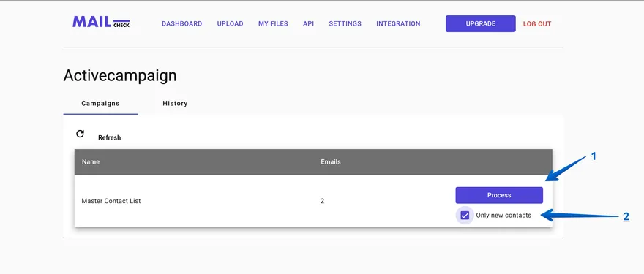Image resolution: width=644 pixels, height=274 pixels.
Task: Click the email count value 2
Action: [323, 201]
